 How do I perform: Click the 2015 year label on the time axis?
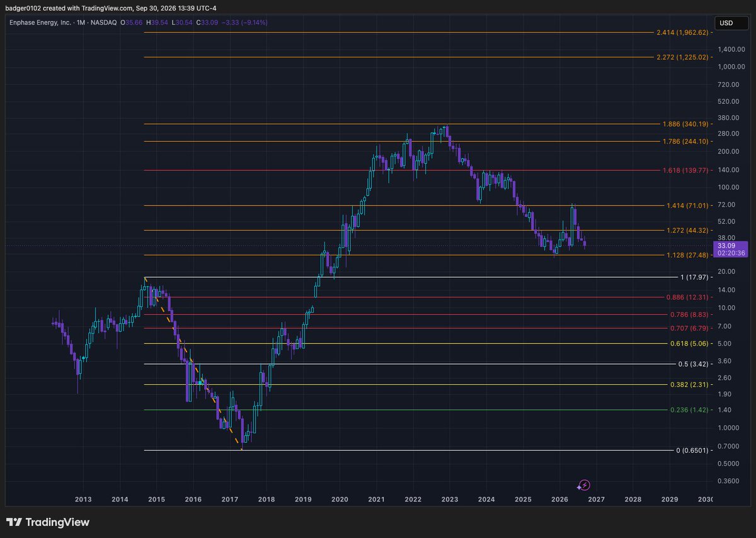click(x=156, y=500)
